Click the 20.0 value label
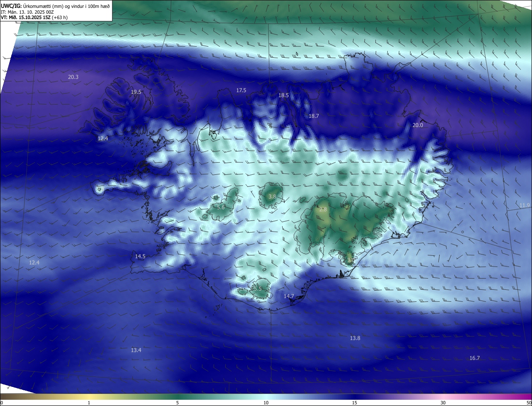 (x=417, y=125)
